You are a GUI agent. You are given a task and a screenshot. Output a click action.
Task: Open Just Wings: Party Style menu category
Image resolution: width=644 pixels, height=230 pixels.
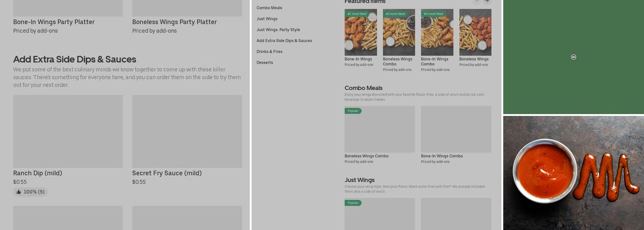click(278, 30)
